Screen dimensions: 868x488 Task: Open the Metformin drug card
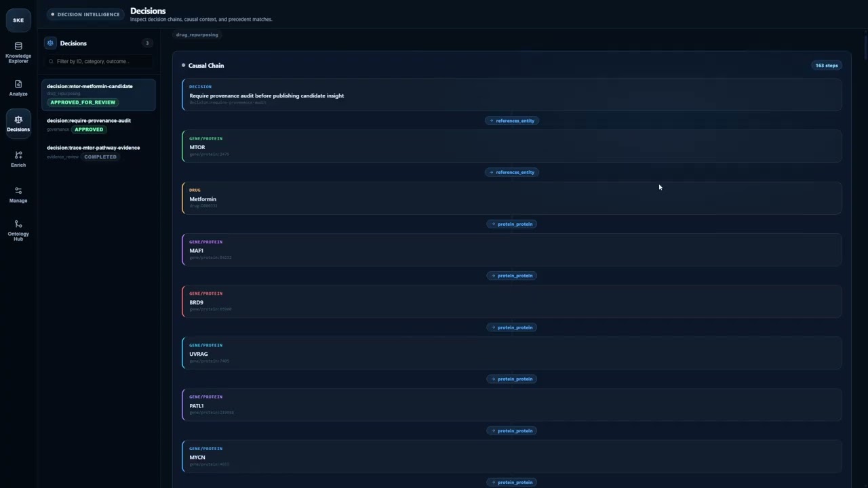(x=512, y=198)
